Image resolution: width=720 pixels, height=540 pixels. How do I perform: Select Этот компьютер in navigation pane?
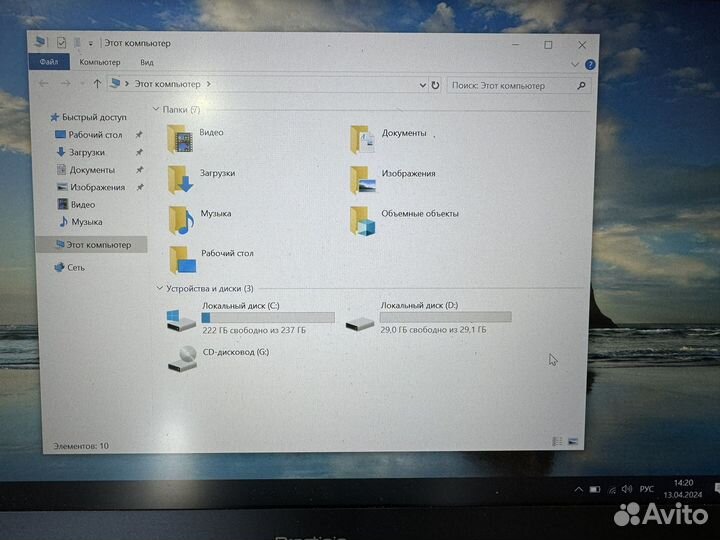(92, 245)
